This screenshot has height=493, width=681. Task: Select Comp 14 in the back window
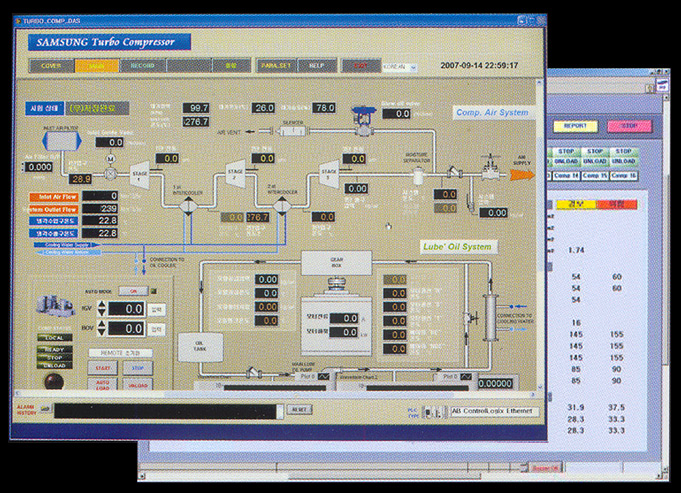point(566,175)
